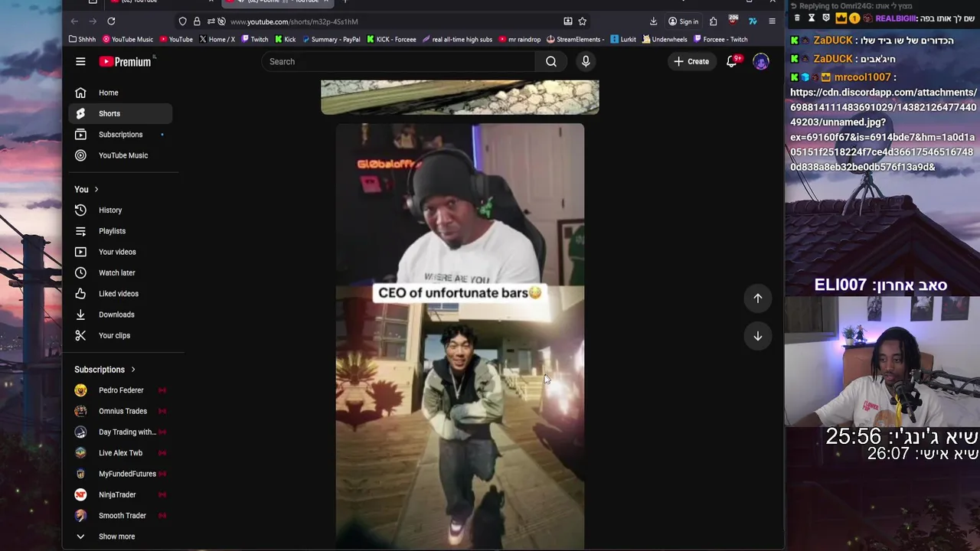Open Home / X bookmark
Screen dimensions: 980x551
[x=217, y=39]
